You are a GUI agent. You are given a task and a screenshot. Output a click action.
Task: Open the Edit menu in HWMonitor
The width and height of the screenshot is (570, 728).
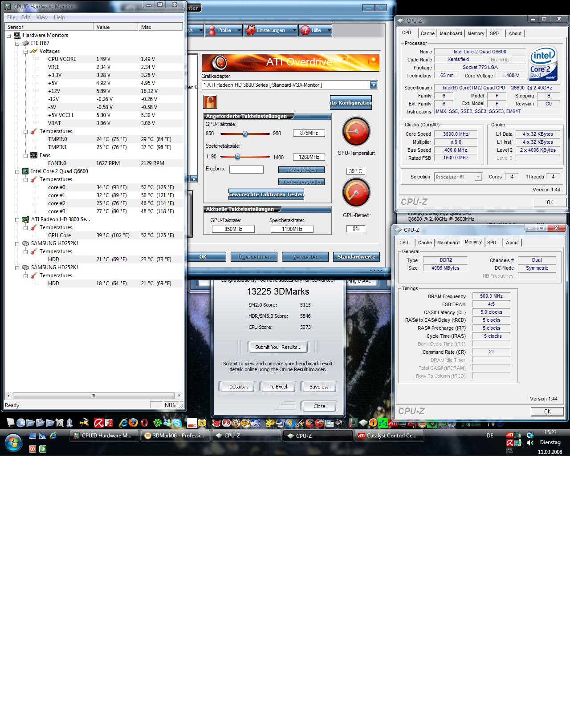click(x=26, y=17)
